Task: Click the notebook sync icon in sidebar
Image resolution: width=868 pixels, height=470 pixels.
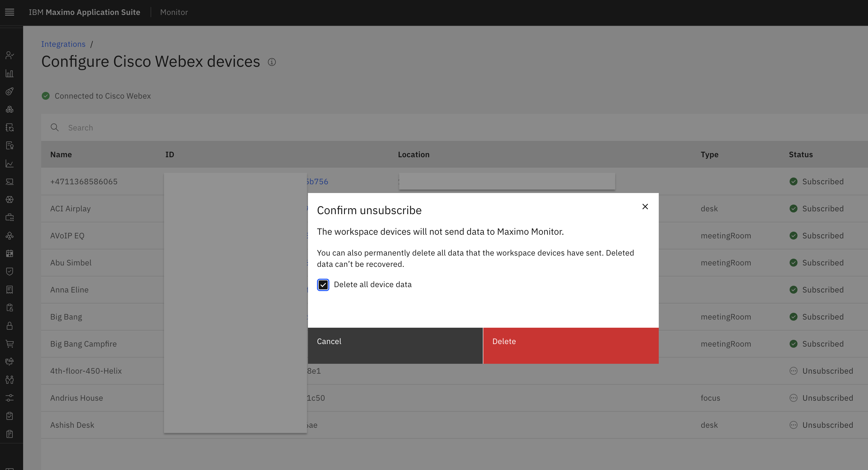Action: [x=9, y=127]
